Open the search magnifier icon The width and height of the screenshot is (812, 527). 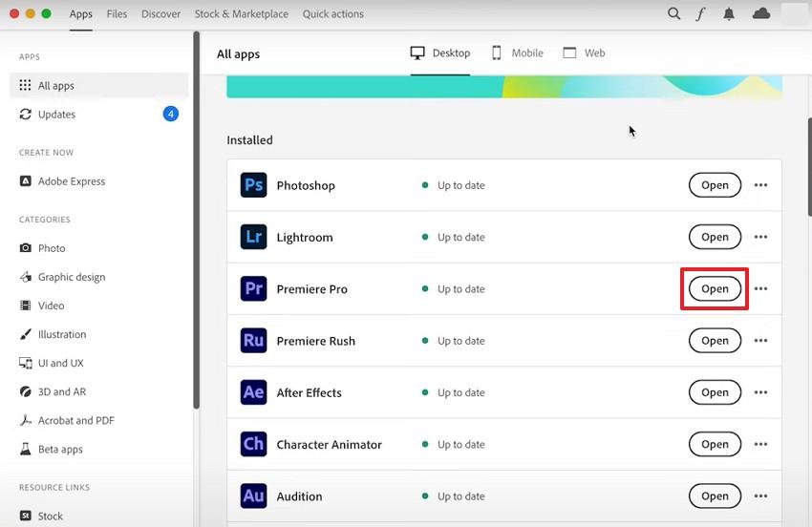pos(673,13)
